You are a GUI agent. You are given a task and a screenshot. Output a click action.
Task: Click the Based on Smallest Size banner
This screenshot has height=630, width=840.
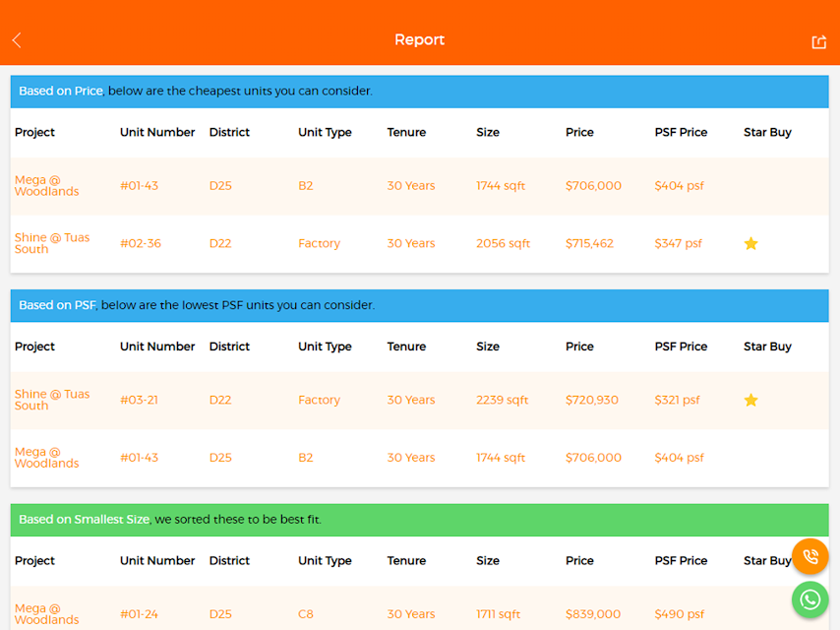pyautogui.click(x=419, y=520)
